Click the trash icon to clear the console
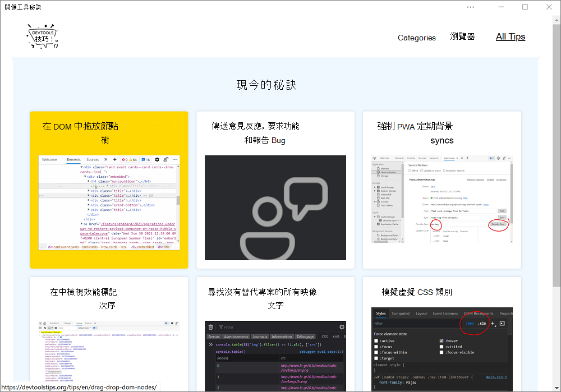Screen dimensions: 561x392 pos(211,326)
